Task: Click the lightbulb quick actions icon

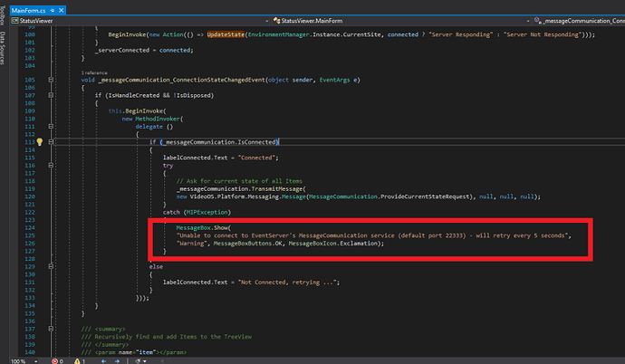Action: 40,142
